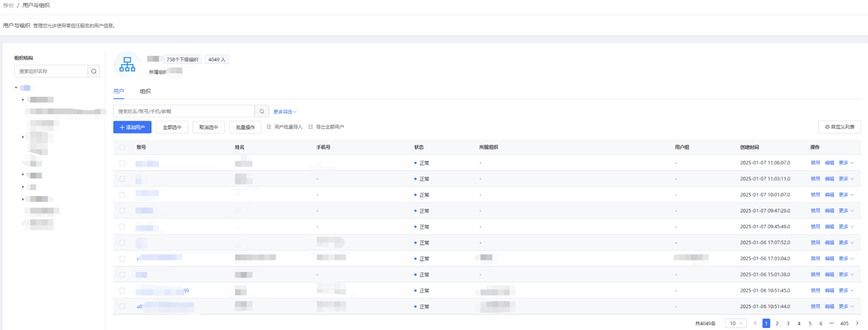The width and height of the screenshot is (868, 330).
Task: Click the organization hierarchy avatar icon
Action: (x=127, y=65)
